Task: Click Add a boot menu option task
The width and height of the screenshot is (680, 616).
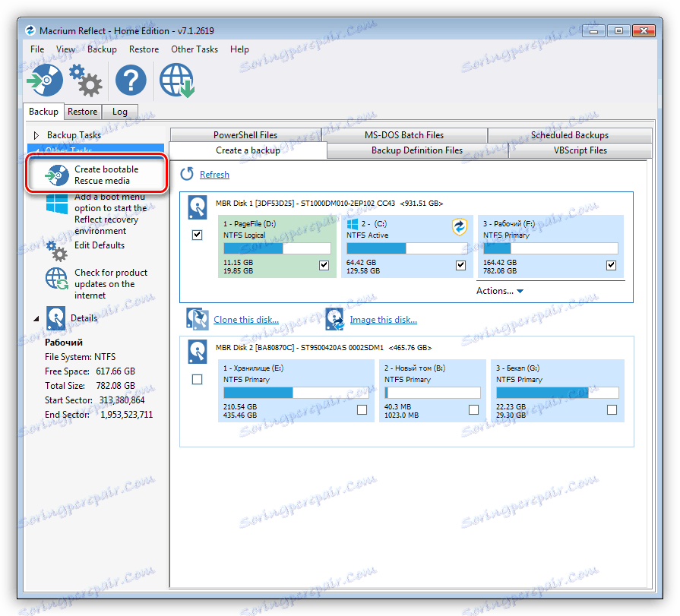Action: coord(111,213)
